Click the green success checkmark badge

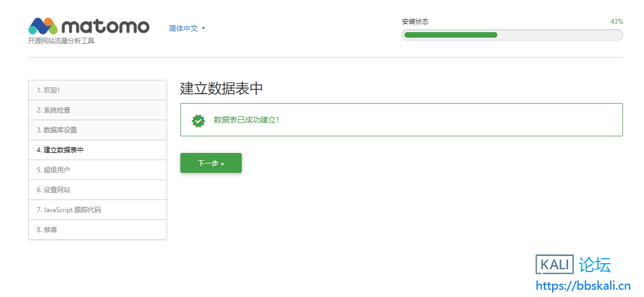198,120
